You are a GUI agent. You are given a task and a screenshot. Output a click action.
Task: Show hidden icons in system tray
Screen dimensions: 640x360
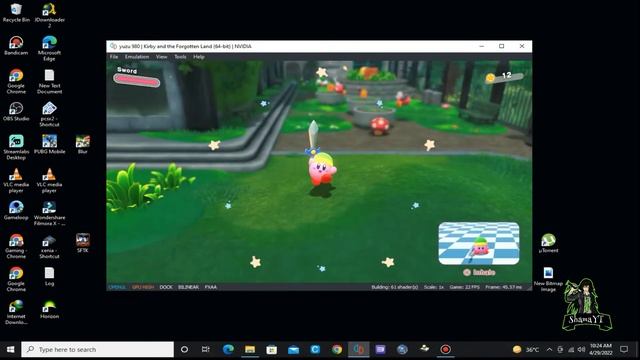point(549,349)
